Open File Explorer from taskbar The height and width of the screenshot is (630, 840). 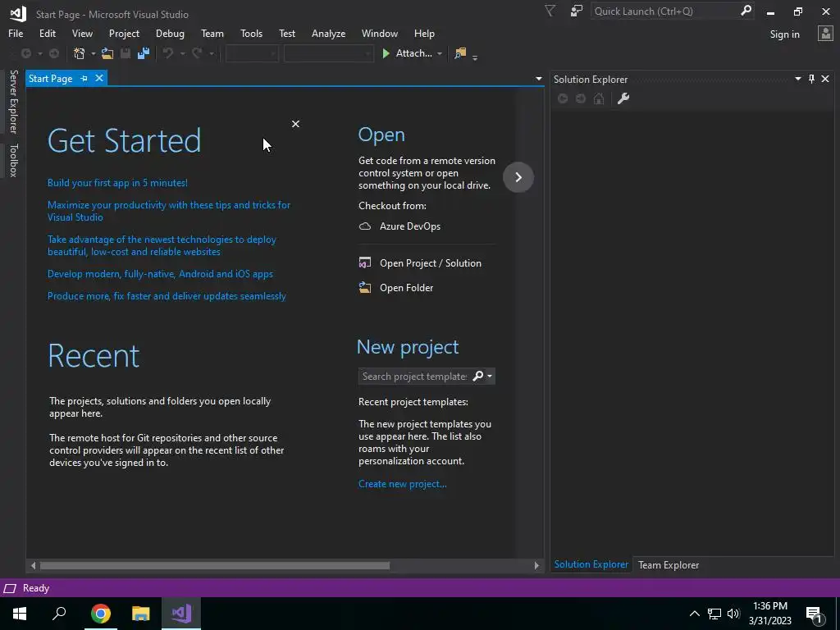coord(141,614)
